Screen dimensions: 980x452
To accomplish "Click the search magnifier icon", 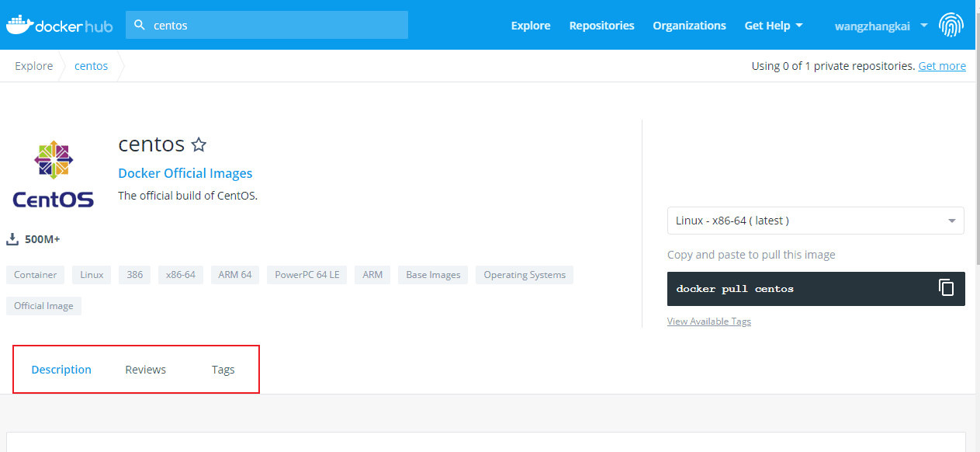I will tap(140, 25).
